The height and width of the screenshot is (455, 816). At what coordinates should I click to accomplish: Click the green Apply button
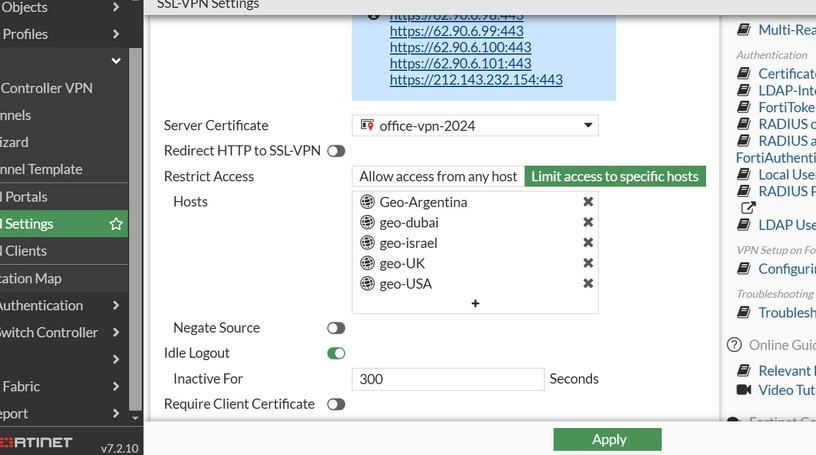(607, 439)
